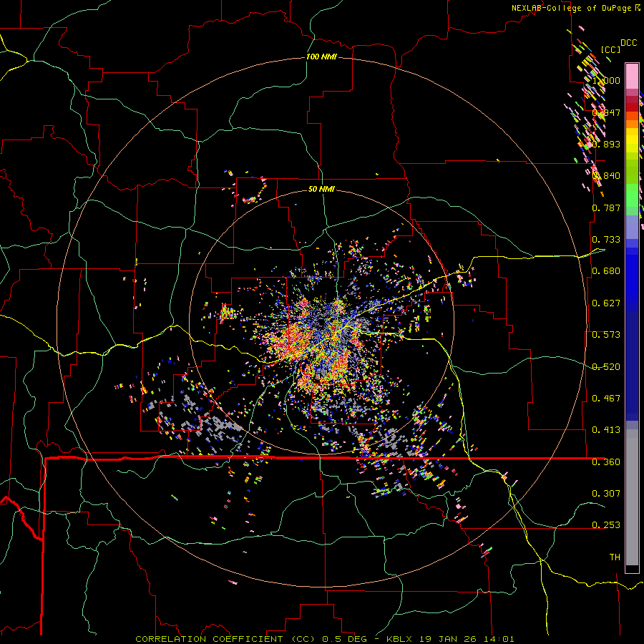Image resolution: width=644 pixels, height=644 pixels.
Task: Click the 0.627 value on the legend
Action: tap(606, 303)
